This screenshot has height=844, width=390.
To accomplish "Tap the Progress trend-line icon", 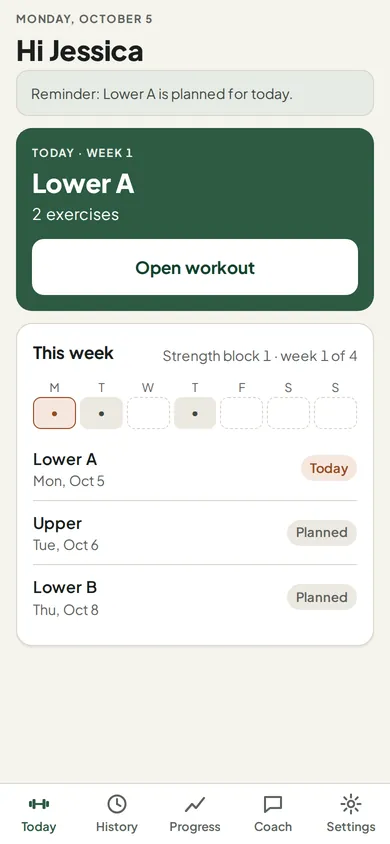I will pyautogui.click(x=195, y=805).
